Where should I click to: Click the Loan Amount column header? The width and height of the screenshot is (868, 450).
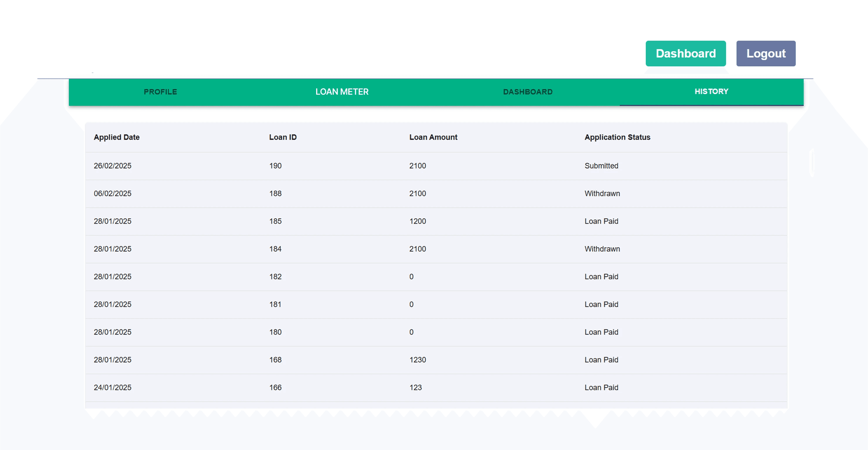tap(433, 137)
